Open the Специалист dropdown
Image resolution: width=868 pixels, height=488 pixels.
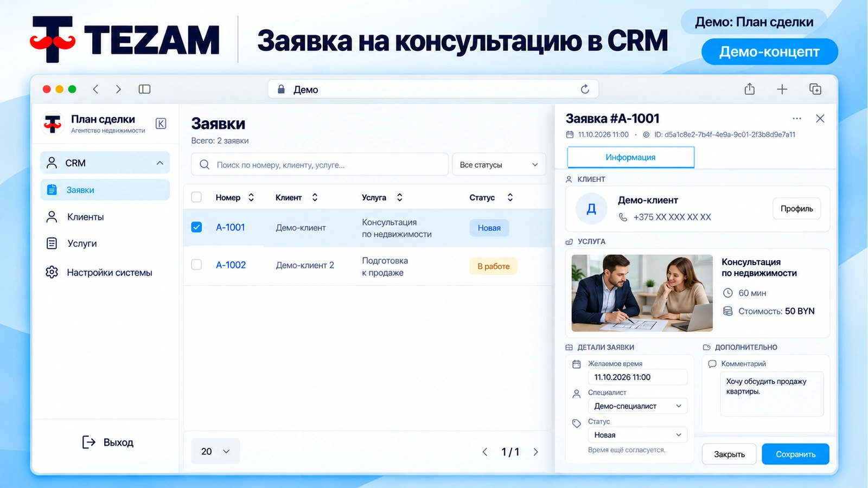pos(637,406)
